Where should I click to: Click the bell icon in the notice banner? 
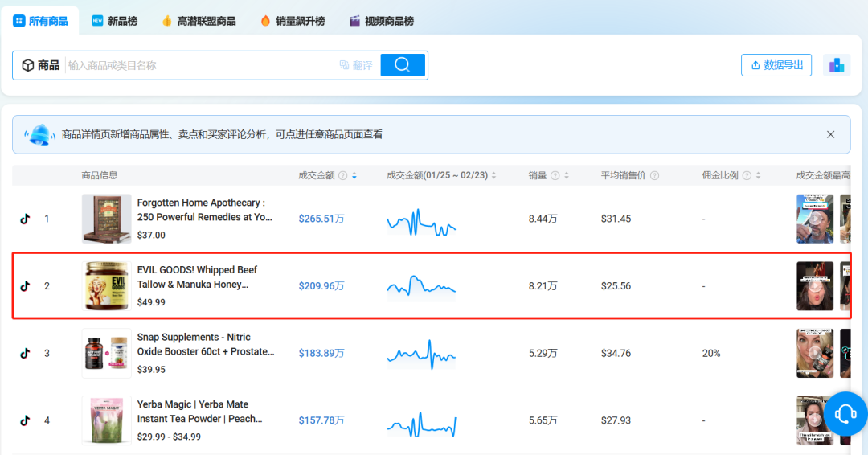point(40,134)
